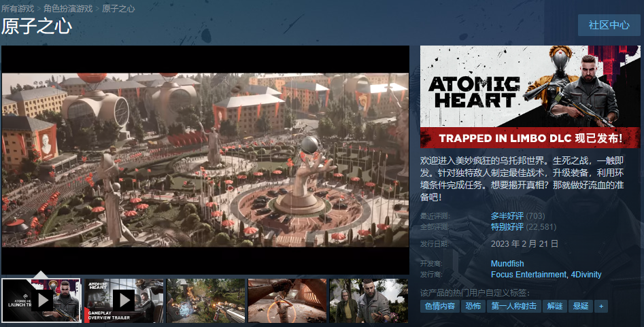Click the 该产品的热门用户自定义标签 heading

pyautogui.click(x=475, y=293)
